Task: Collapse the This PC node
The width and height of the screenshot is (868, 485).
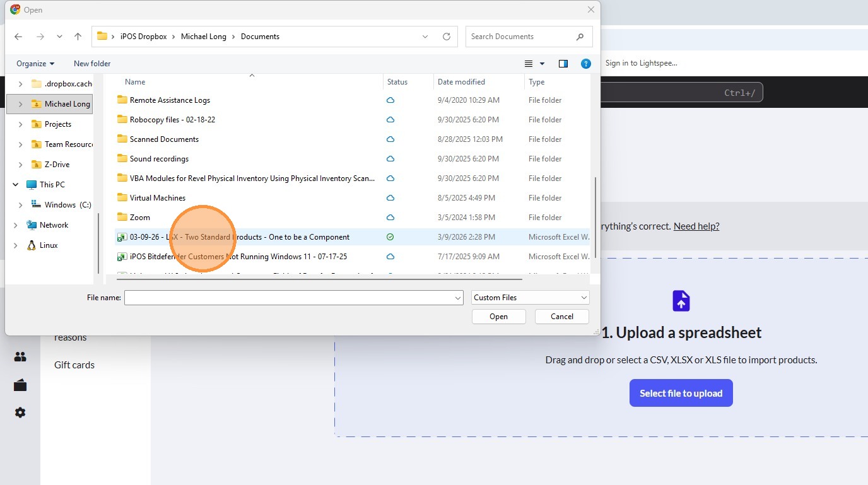Action: [15, 185]
